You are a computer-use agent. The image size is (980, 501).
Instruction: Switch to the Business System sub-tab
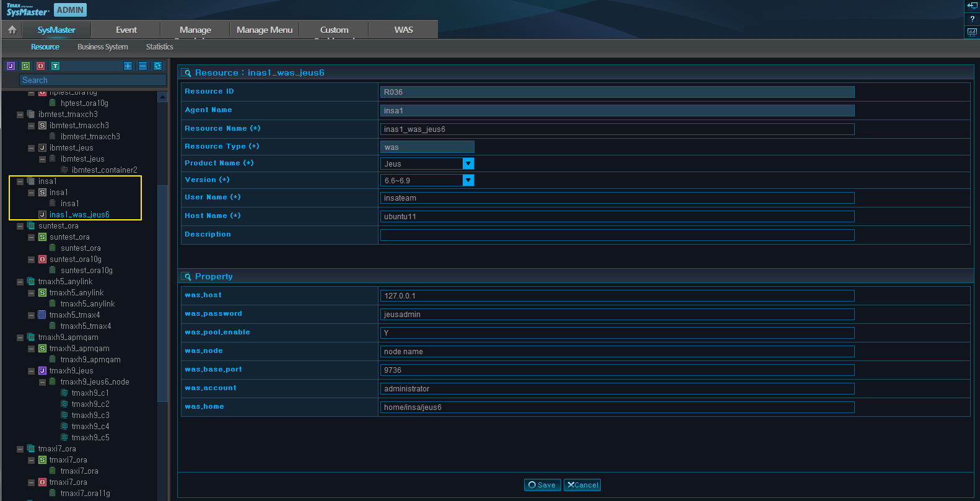pyautogui.click(x=103, y=47)
